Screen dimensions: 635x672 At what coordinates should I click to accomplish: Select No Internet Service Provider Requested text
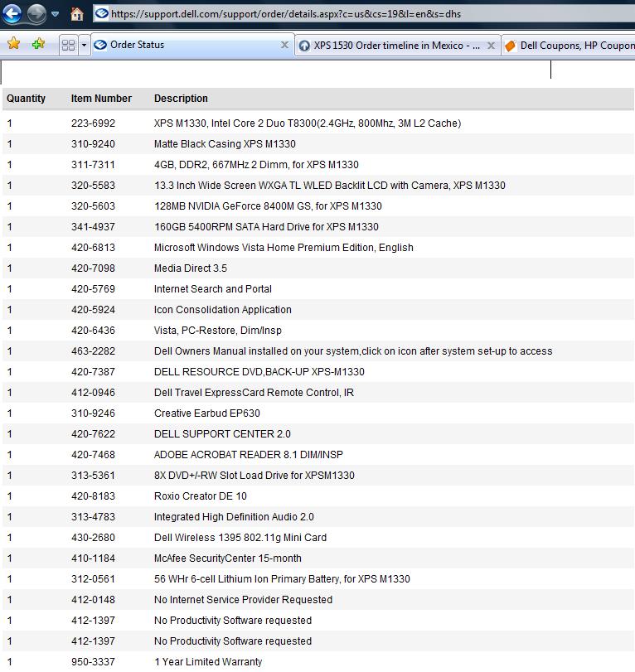(x=243, y=600)
